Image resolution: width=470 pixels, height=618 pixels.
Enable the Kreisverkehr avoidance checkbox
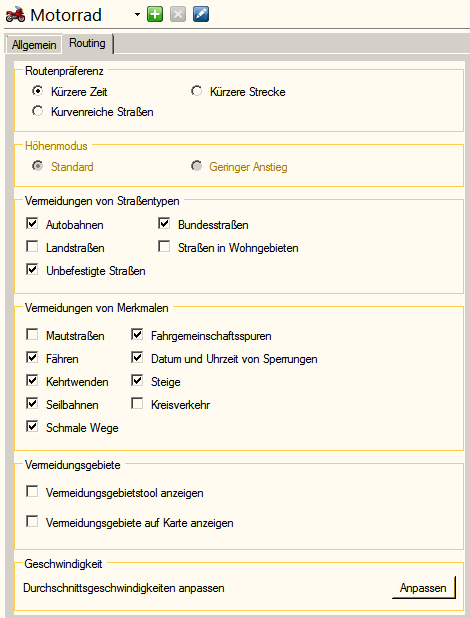coord(137,404)
